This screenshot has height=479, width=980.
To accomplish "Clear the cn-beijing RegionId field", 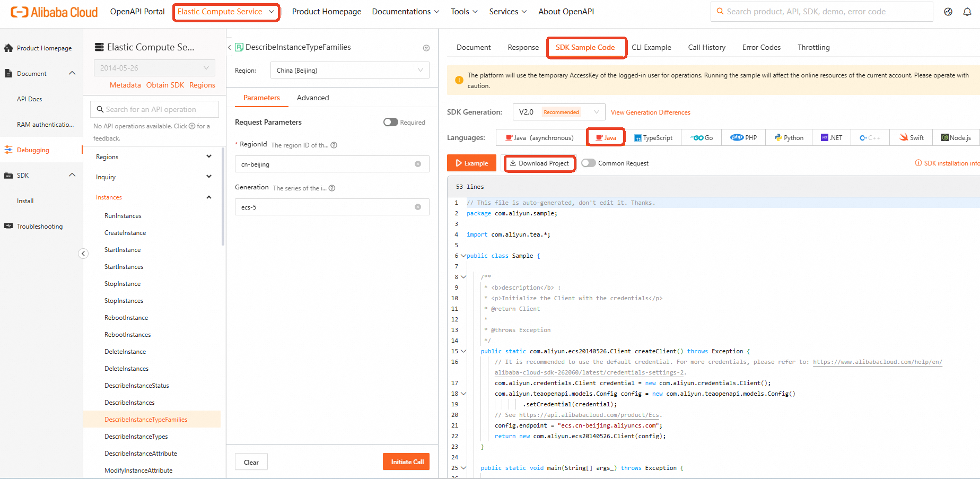I will point(418,164).
